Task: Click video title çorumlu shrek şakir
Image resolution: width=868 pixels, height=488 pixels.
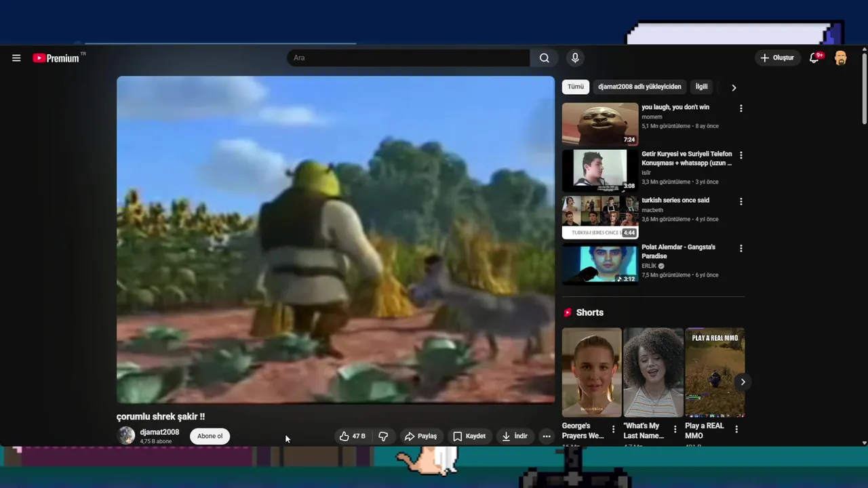Action: pyautogui.click(x=161, y=417)
